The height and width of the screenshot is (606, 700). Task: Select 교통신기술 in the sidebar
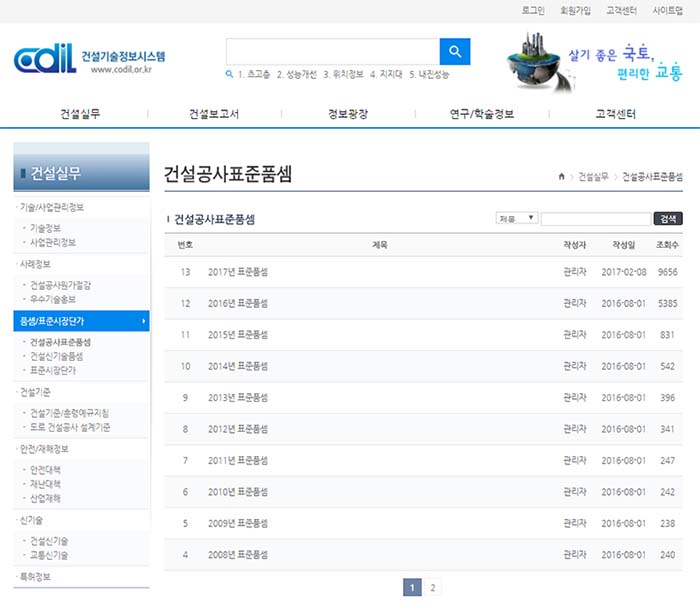tap(49, 556)
